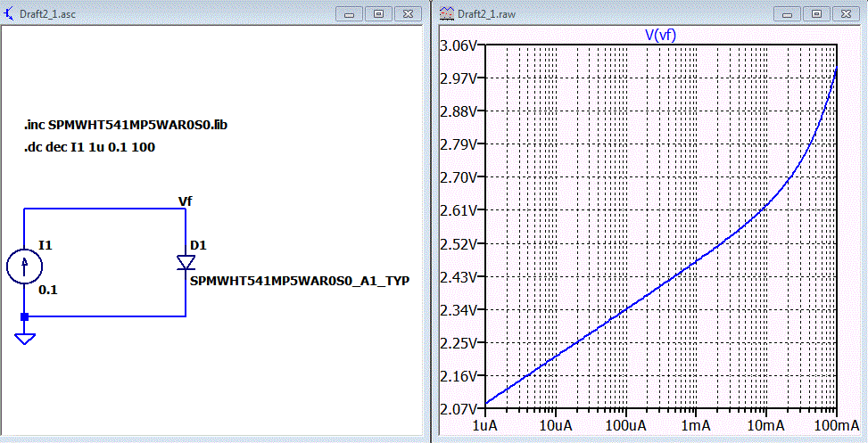Click the 1mA x-axis label
The height and width of the screenshot is (443, 868).
pos(696,426)
